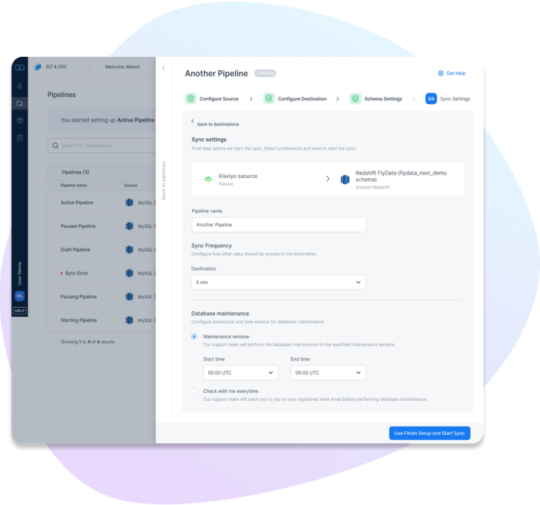
Task: Click the Klaviyo source icon
Action: tap(208, 179)
